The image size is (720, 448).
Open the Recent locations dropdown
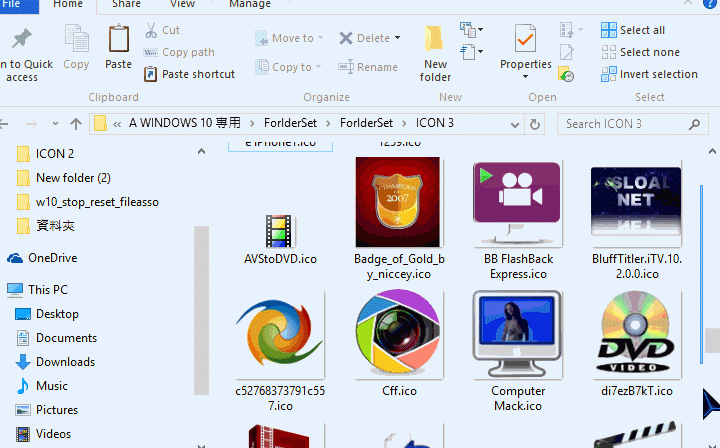(x=55, y=124)
